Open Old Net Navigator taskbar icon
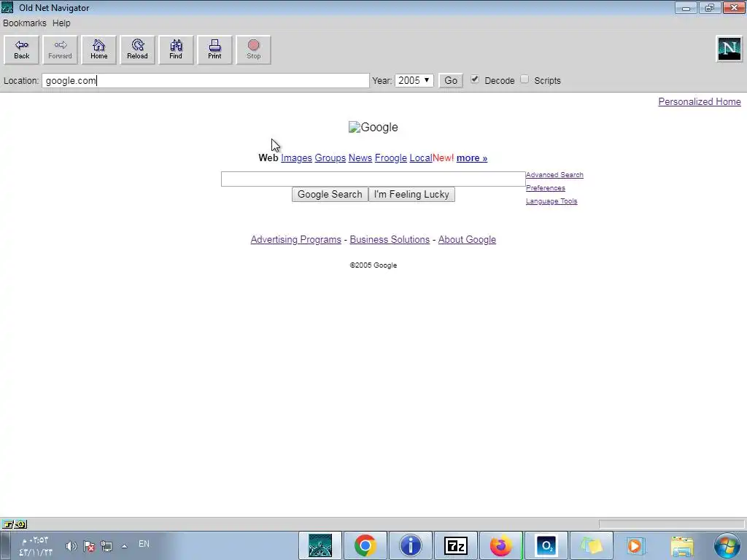 pos(320,545)
